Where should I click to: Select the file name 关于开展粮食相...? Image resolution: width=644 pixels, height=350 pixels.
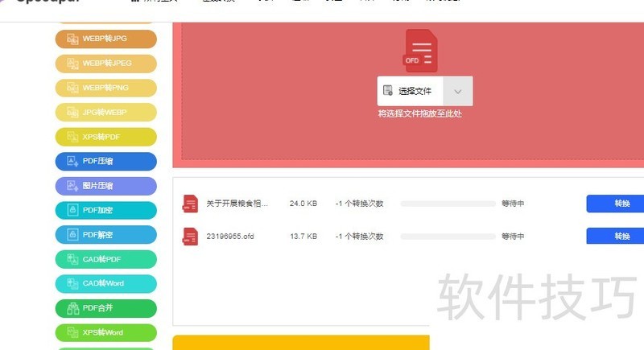tap(237, 204)
